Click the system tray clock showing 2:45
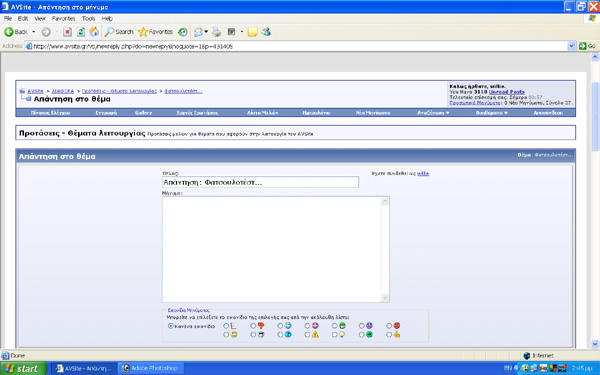This screenshot has width=600, height=375. 582,368
